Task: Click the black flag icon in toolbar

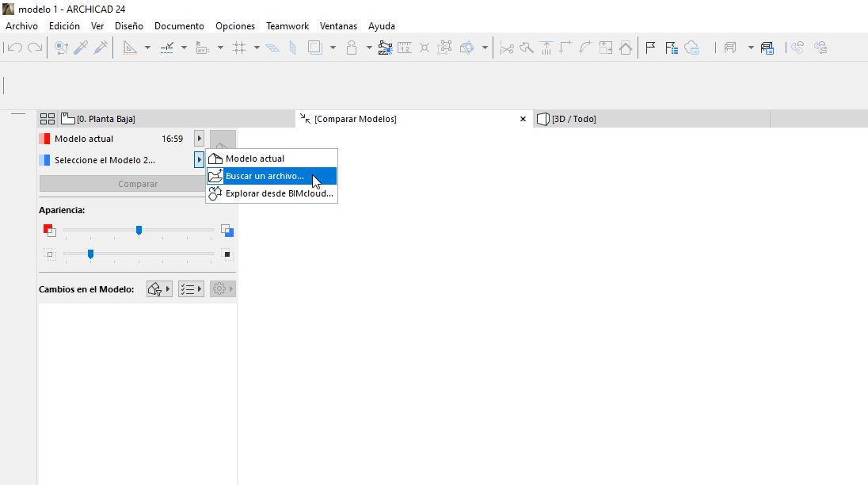Action: coord(650,48)
